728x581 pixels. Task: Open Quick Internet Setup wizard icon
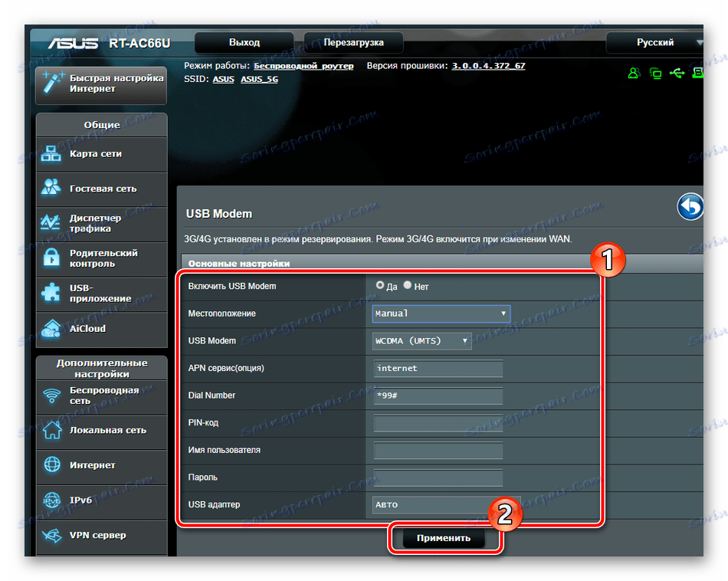tap(52, 83)
